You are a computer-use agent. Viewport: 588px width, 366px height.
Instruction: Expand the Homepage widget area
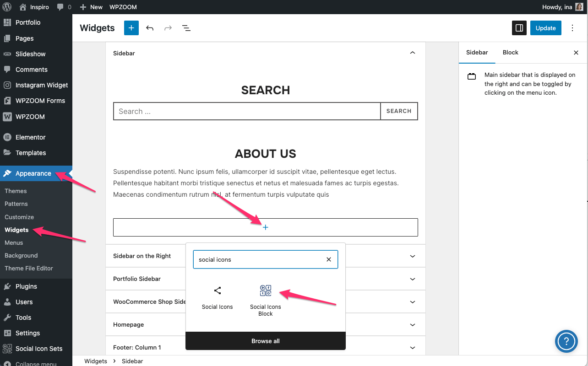(x=413, y=325)
